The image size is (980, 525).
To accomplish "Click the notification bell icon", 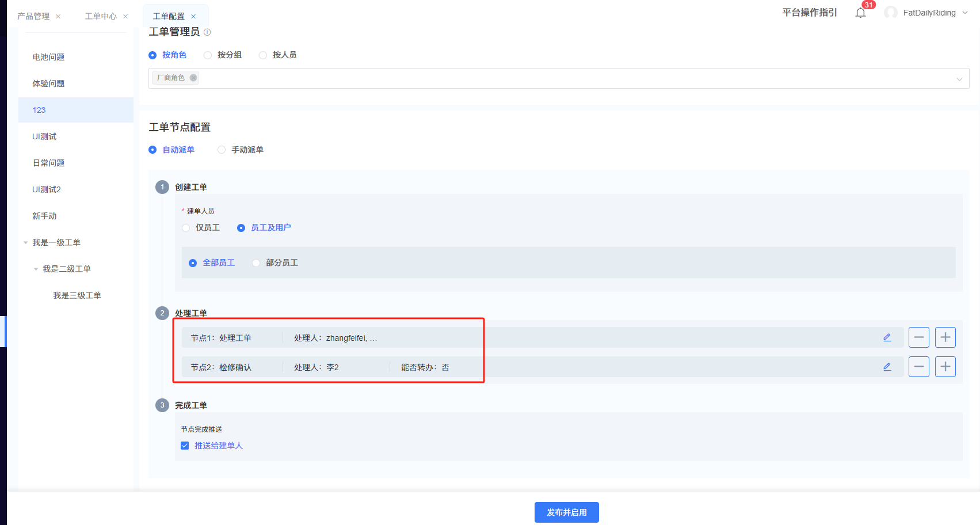I will point(860,13).
